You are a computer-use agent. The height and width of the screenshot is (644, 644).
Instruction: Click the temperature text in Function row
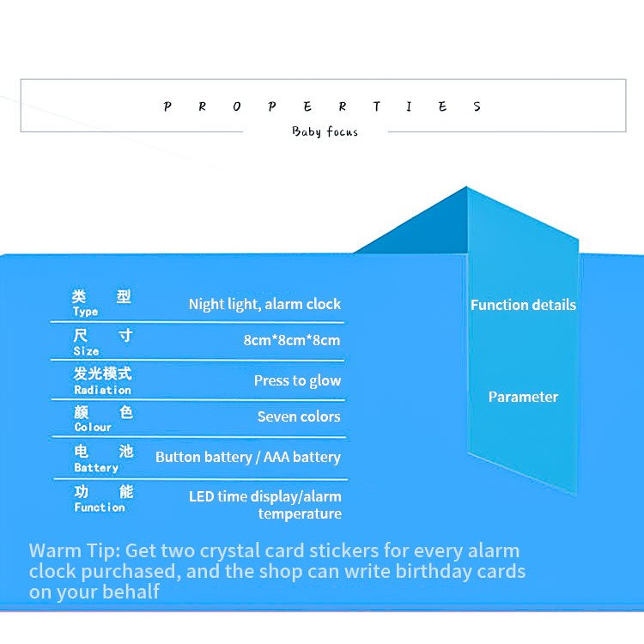(x=300, y=514)
